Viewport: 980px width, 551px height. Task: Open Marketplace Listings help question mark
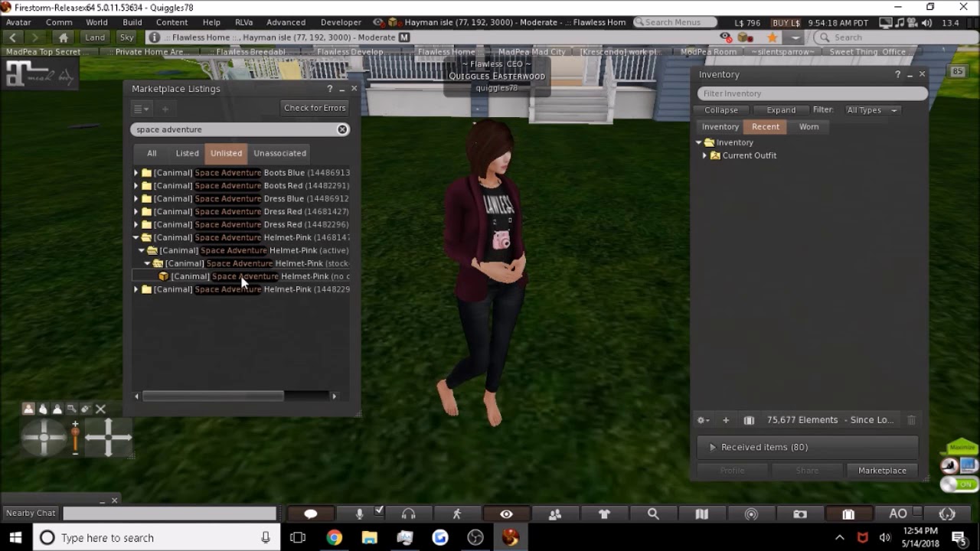(x=330, y=89)
